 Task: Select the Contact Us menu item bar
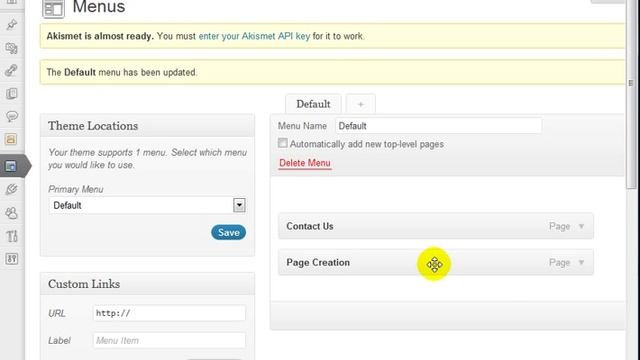(x=436, y=226)
